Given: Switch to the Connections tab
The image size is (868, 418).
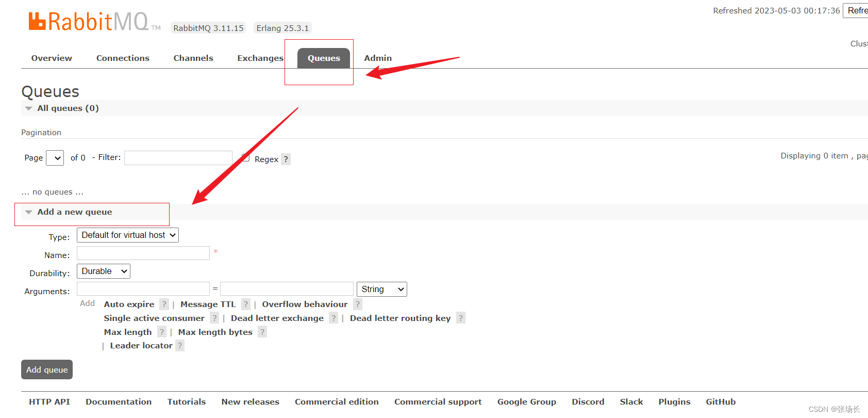Looking at the screenshot, I should click(123, 58).
